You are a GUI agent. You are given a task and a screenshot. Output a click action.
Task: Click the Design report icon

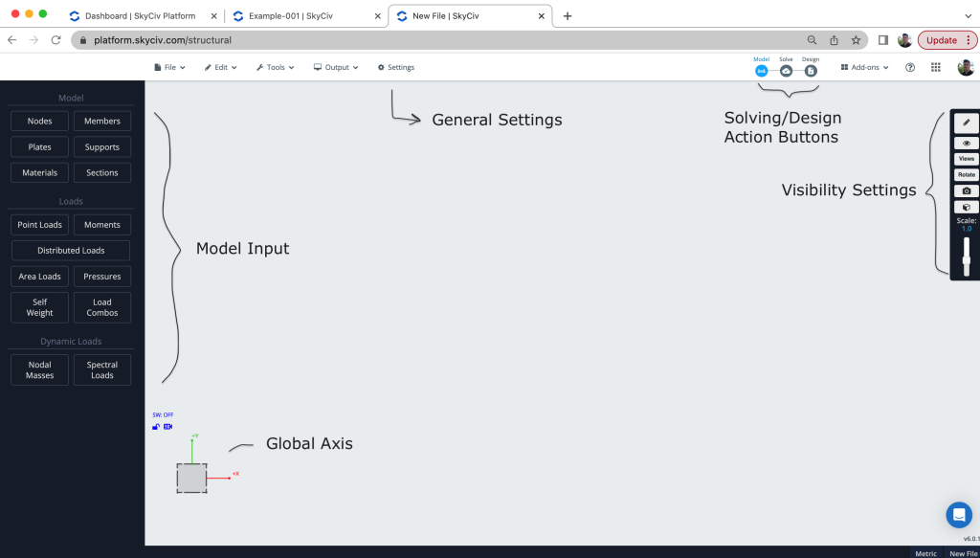[811, 71]
